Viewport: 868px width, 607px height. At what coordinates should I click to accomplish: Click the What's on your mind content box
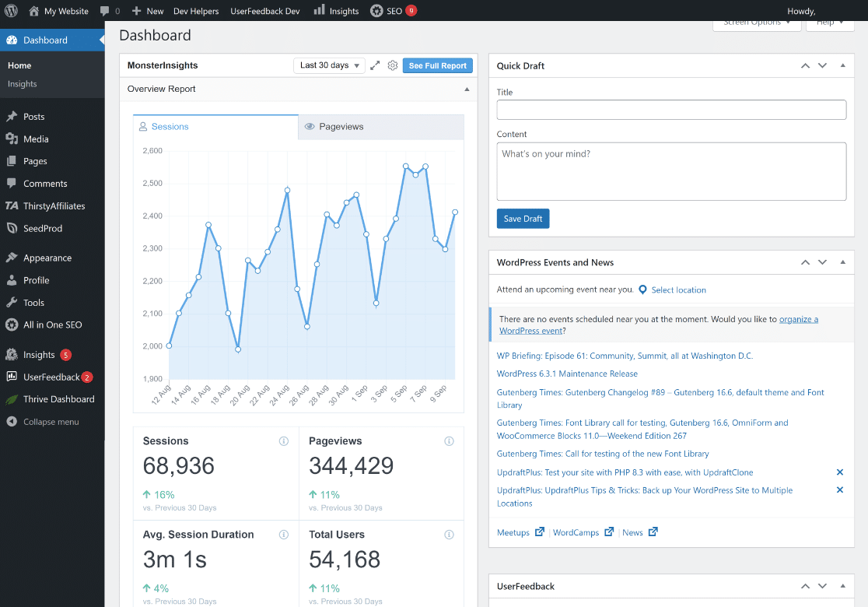click(671, 171)
